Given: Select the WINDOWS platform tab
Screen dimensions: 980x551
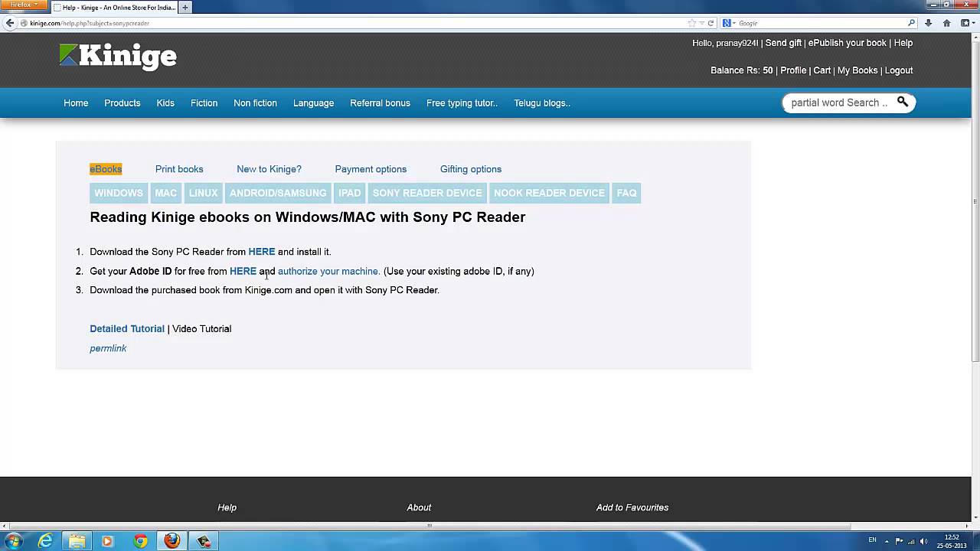Looking at the screenshot, I should (119, 193).
